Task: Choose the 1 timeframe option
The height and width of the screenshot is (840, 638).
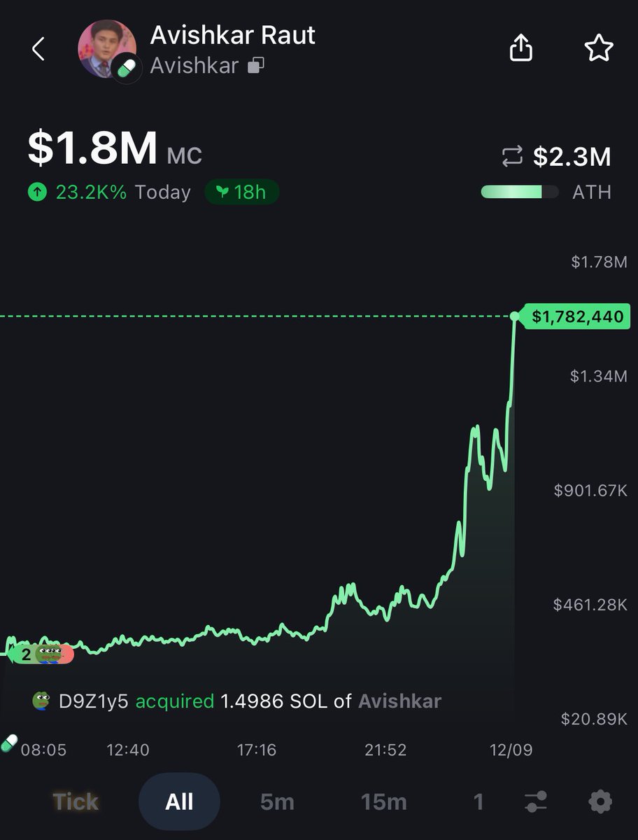Action: click(x=478, y=801)
